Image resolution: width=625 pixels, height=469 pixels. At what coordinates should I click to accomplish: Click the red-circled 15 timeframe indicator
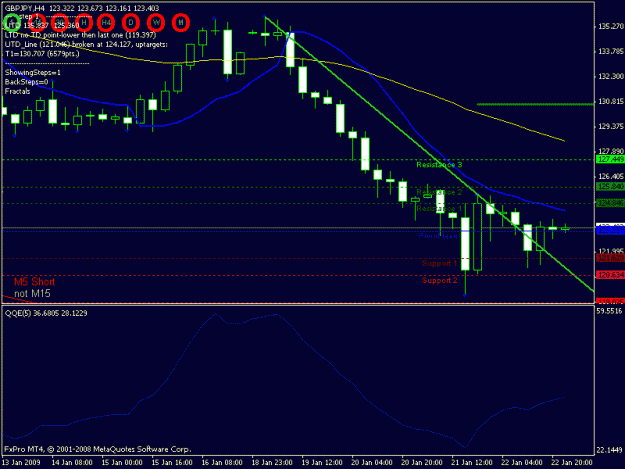click(37, 22)
